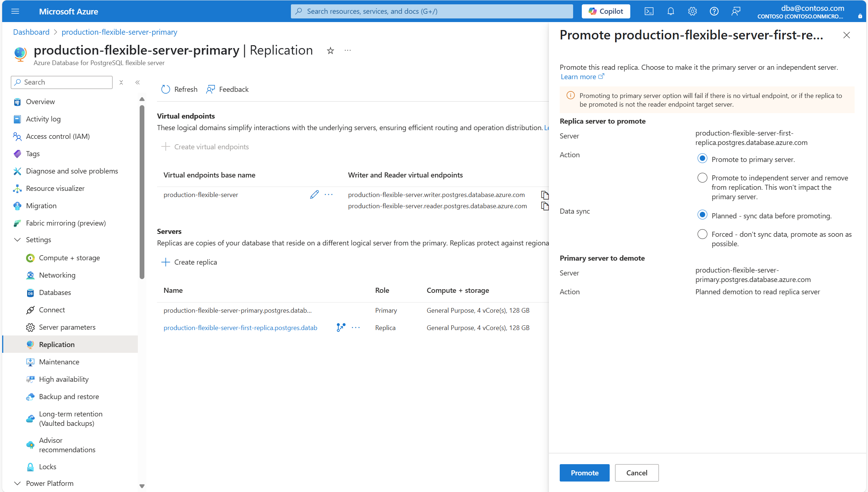The image size is (868, 492).
Task: Favorite this page with the star icon
Action: pos(330,51)
